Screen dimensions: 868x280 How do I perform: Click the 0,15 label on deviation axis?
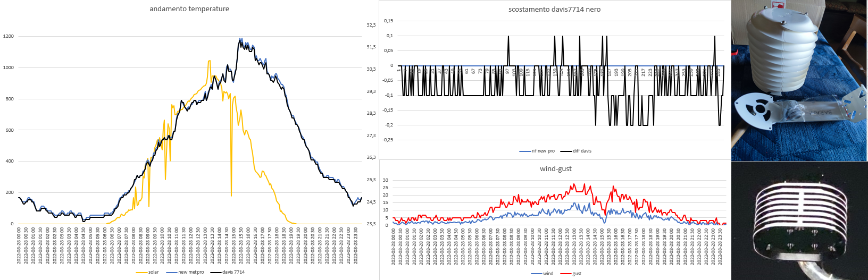pos(388,21)
